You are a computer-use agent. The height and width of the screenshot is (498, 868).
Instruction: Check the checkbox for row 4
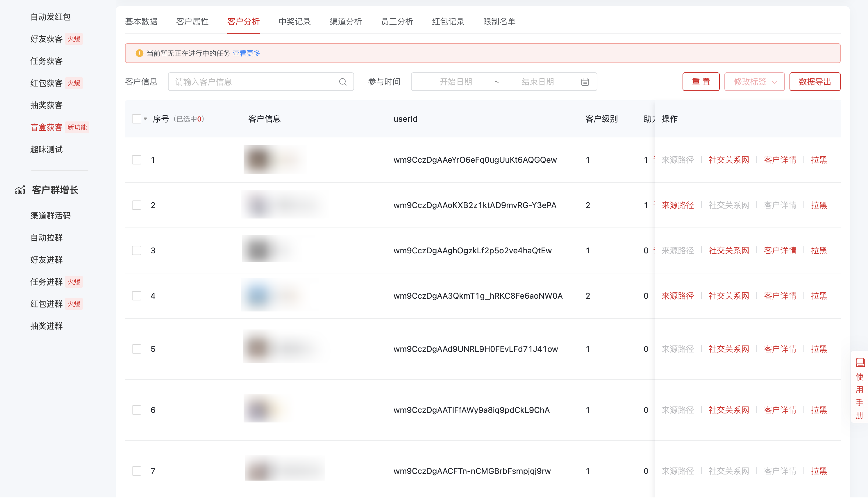click(137, 295)
